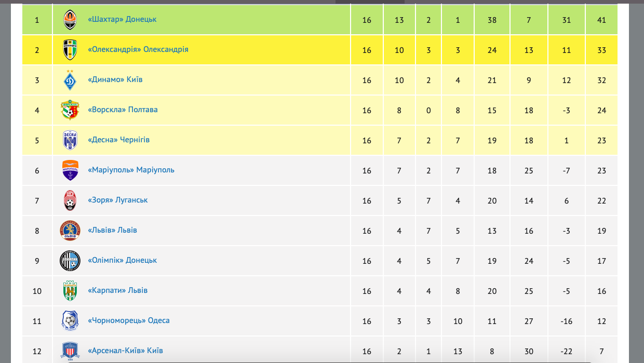The width and height of the screenshot is (644, 363).
Task: Open the «Карпати» Львів link
Action: pyautogui.click(x=118, y=290)
